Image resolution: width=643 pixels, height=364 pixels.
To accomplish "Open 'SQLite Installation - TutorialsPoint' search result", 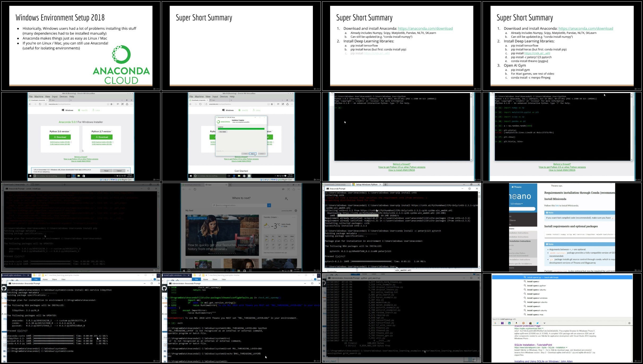I will click(x=533, y=345).
